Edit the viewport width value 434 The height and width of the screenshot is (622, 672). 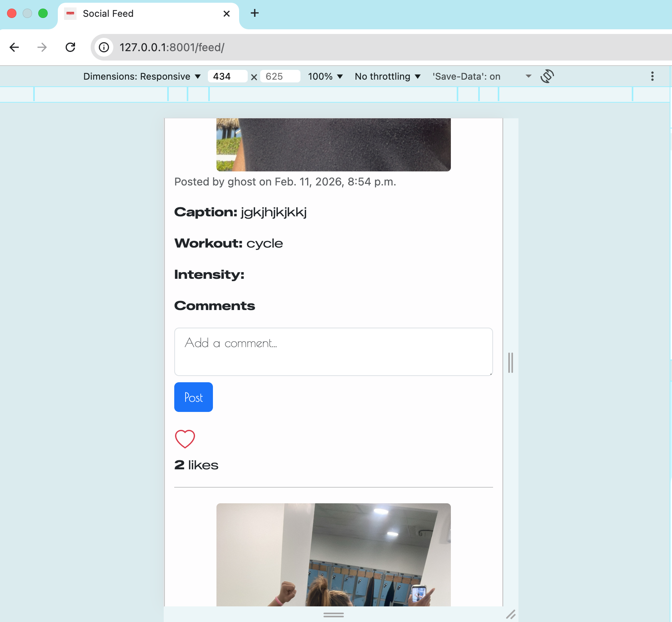tap(228, 76)
